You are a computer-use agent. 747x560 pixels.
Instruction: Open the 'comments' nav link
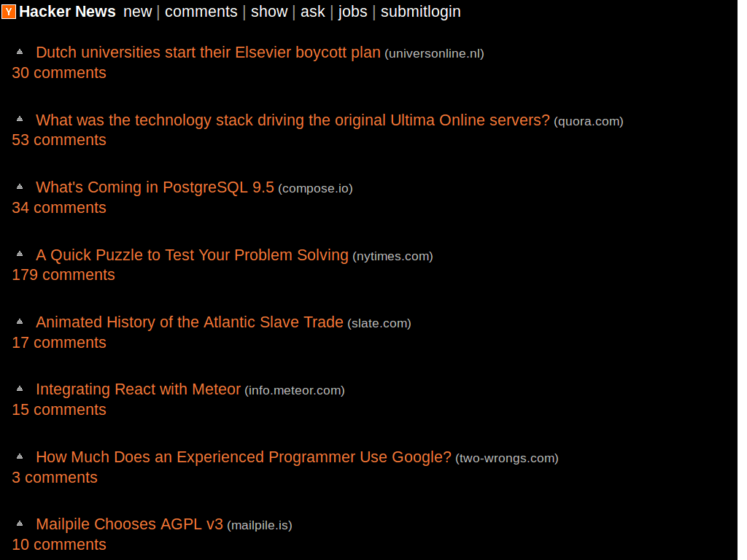coord(201,12)
